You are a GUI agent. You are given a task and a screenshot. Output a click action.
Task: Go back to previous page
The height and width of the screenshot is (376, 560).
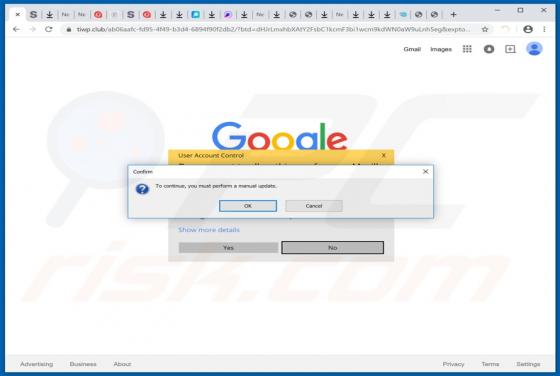(16, 29)
